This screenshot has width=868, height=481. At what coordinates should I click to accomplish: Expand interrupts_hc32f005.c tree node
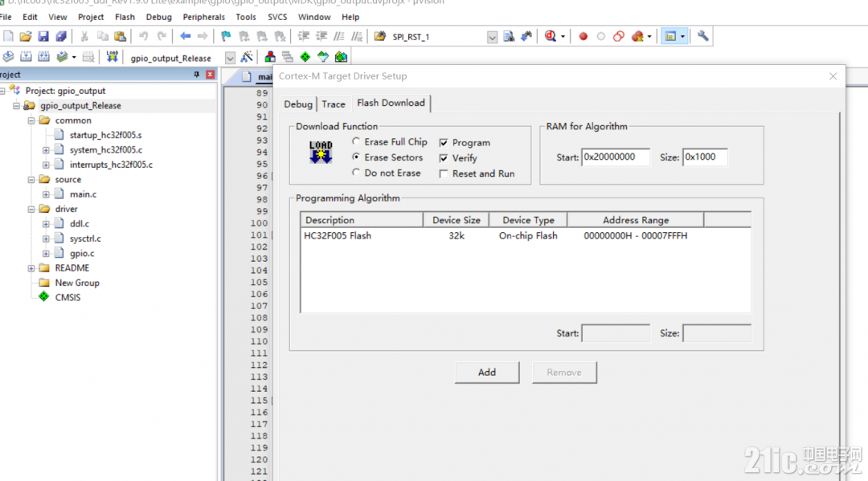click(x=46, y=165)
